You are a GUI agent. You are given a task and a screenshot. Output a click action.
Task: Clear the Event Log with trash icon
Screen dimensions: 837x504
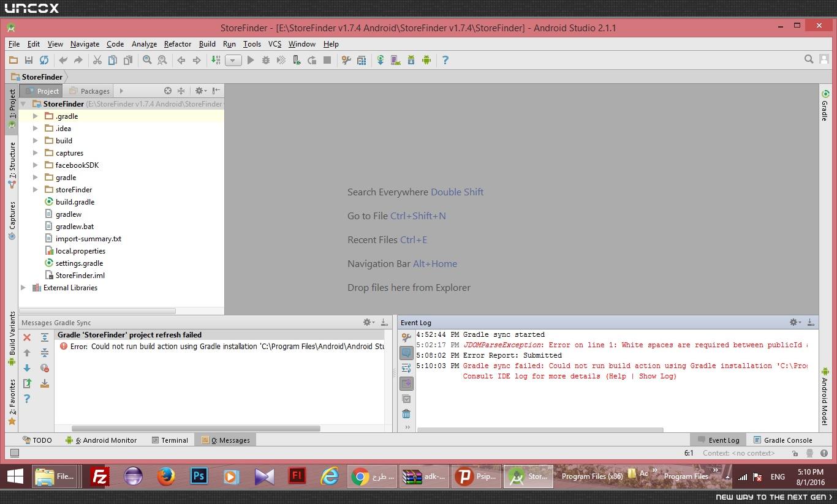pos(406,414)
